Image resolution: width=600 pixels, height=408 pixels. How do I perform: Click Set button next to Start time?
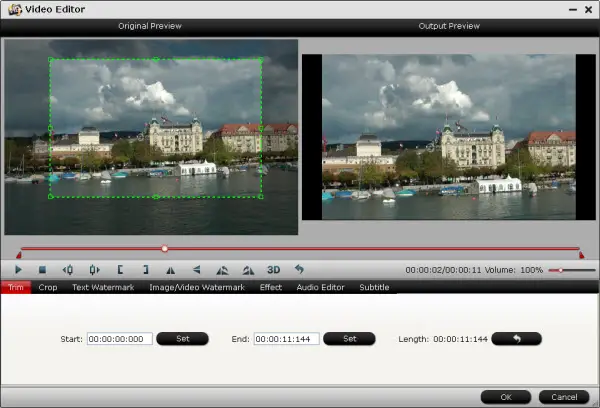[183, 339]
